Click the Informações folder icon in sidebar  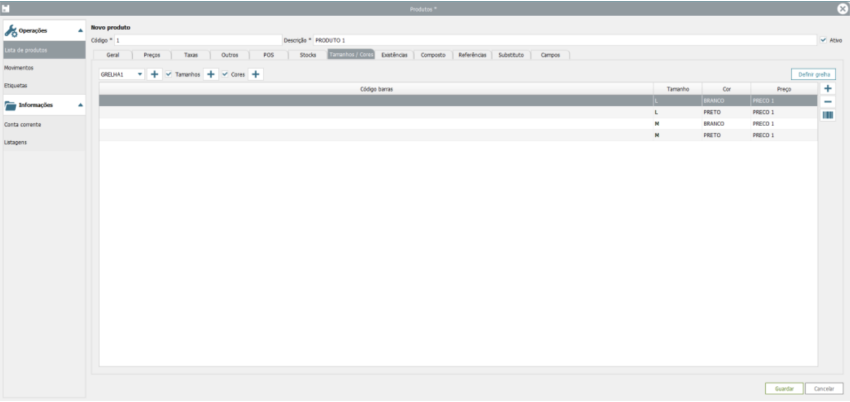11,105
